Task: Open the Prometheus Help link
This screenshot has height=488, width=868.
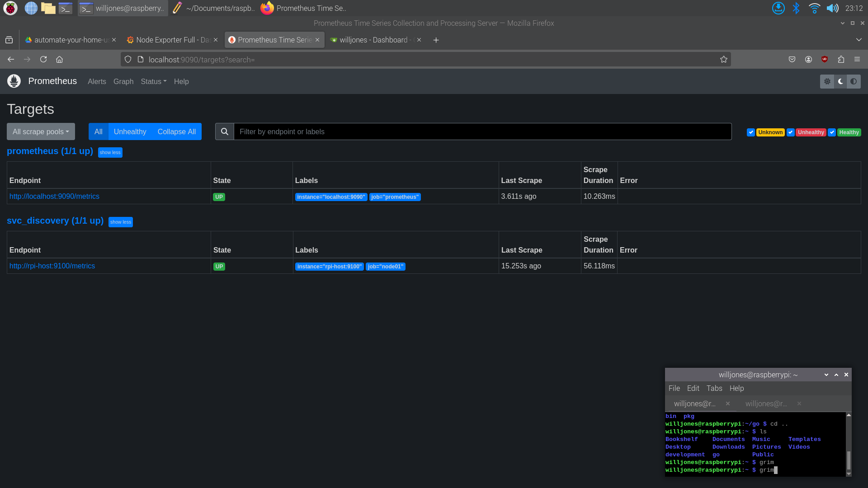Action: (181, 81)
